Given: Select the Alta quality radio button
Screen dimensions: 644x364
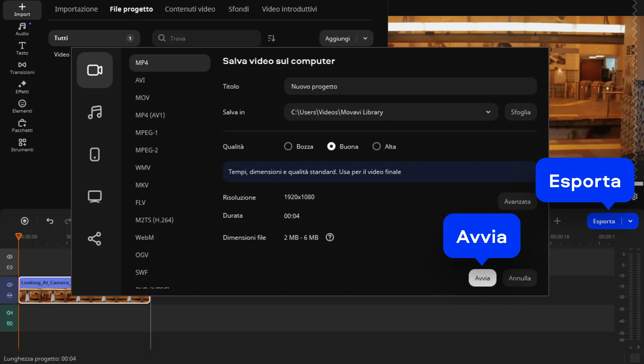Looking at the screenshot, I should [x=377, y=147].
